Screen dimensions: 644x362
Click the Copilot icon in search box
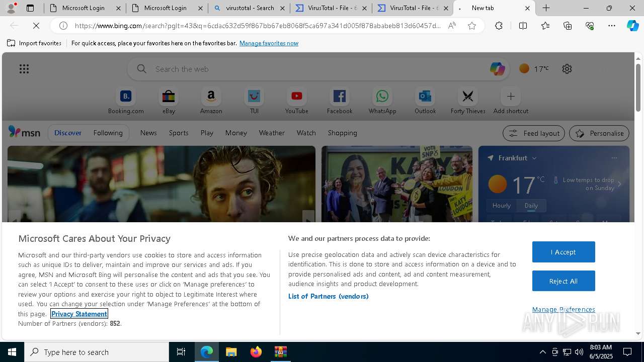(497, 69)
